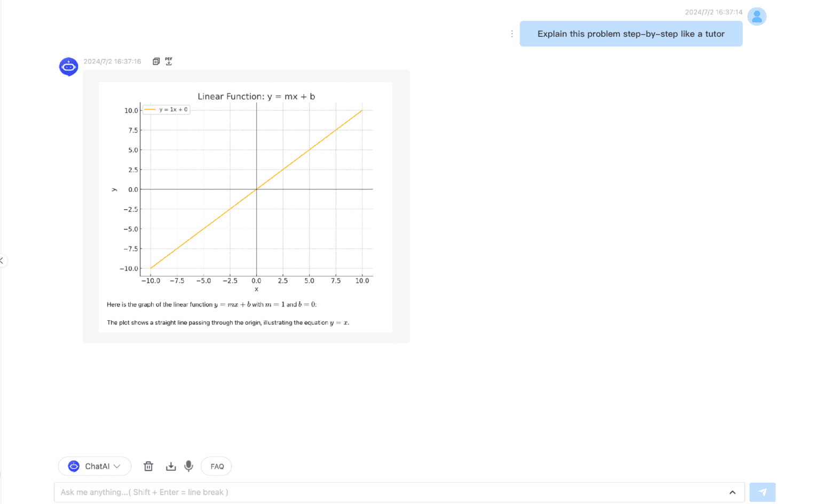Copy the AI response with the copy icon

[x=156, y=61]
